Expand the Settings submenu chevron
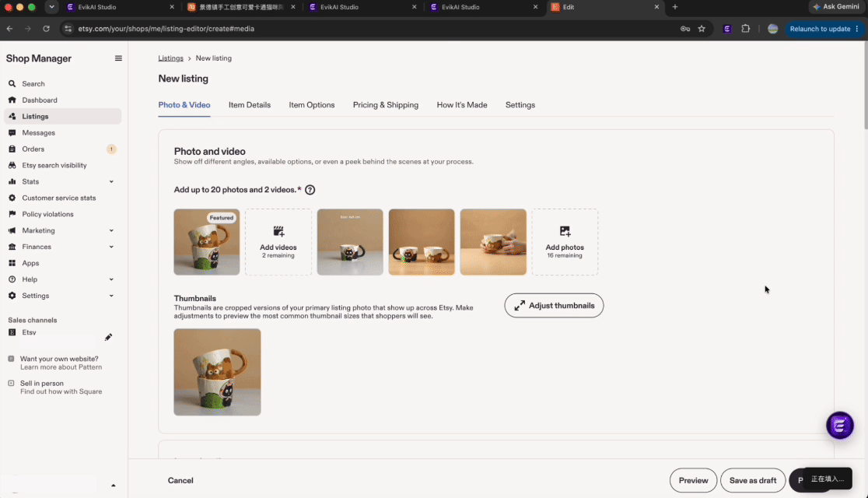Screen dimensions: 868x498 (111, 296)
